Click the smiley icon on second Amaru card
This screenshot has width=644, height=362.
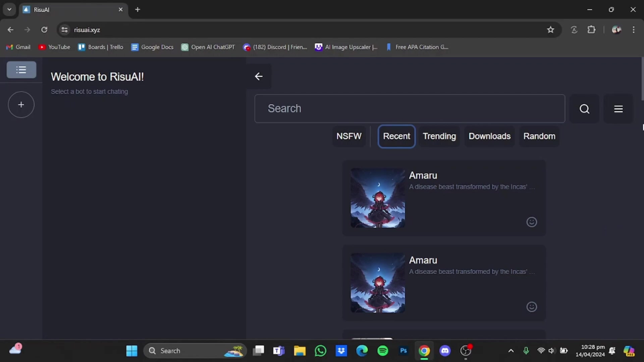click(531, 307)
